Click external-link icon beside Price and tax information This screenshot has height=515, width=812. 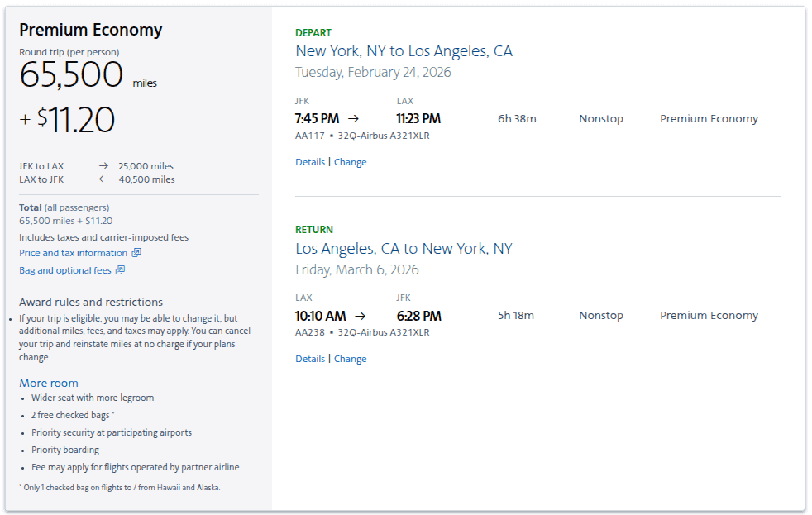pos(136,253)
